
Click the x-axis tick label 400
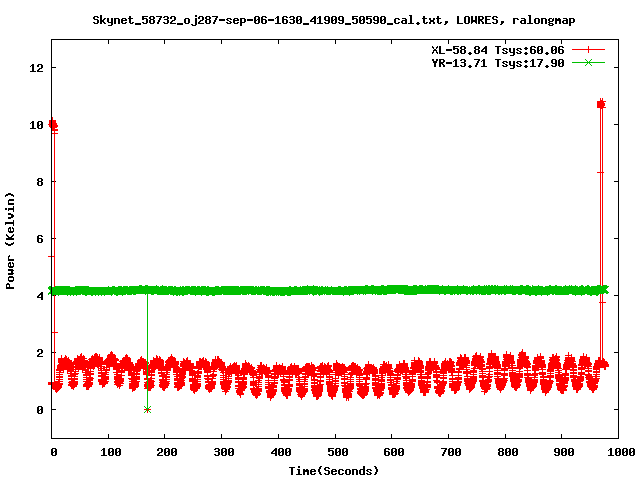(x=280, y=452)
